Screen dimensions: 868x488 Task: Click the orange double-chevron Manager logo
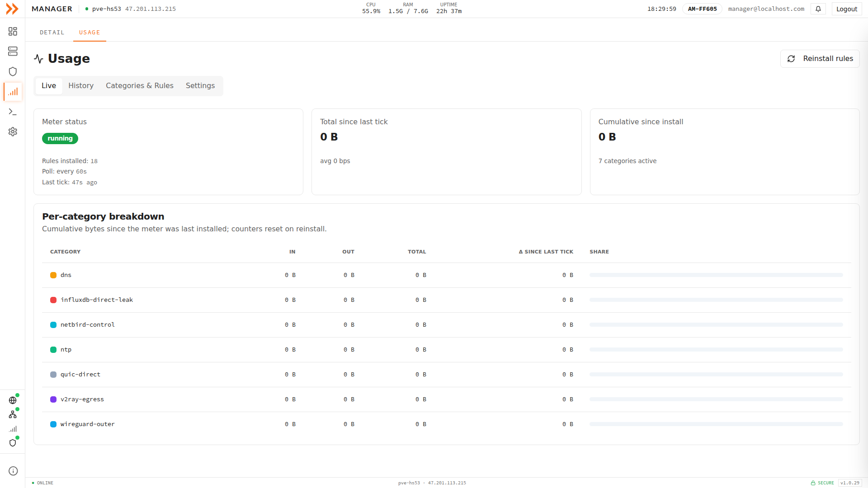pos(12,9)
